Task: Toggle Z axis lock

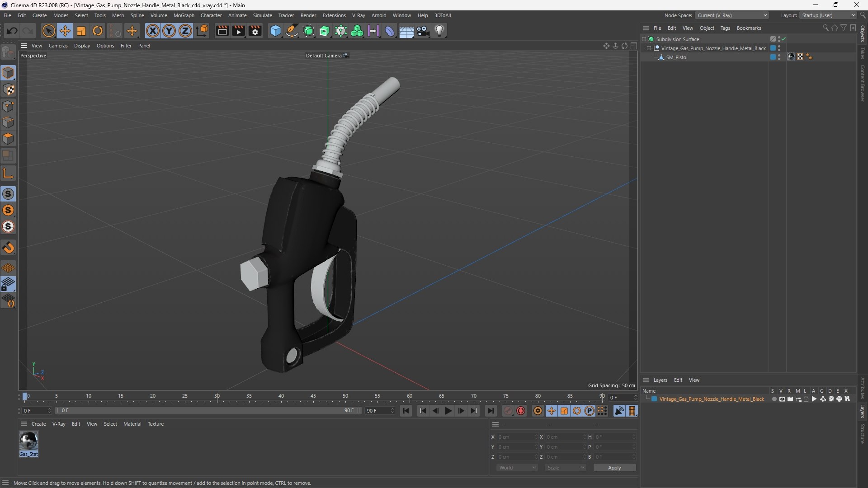Action: [x=185, y=31]
